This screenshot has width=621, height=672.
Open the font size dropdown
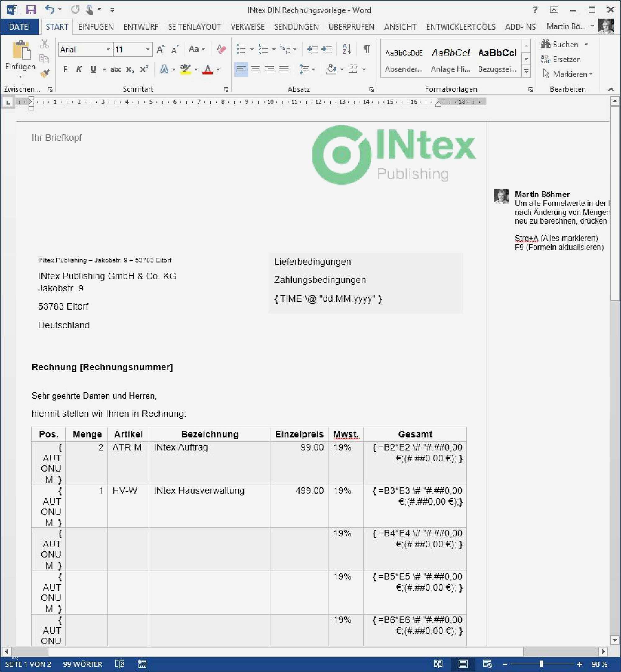tap(147, 49)
